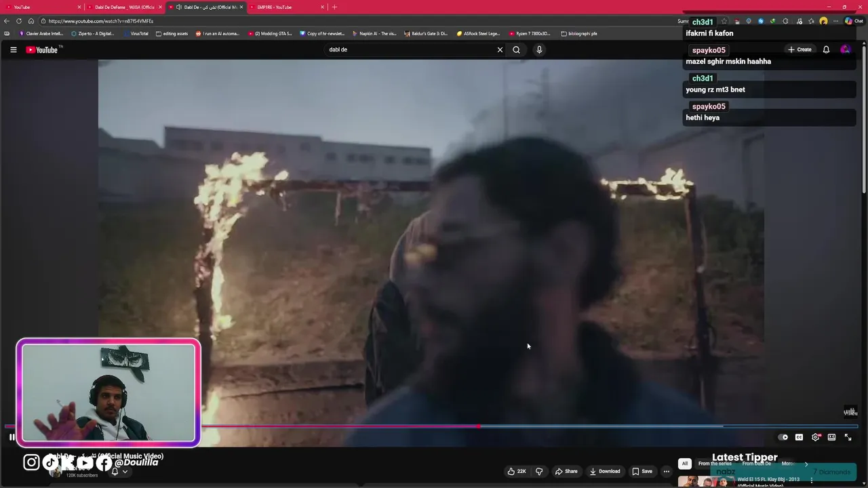The width and height of the screenshot is (868, 488).
Task: Reload the current page
Action: 19,21
